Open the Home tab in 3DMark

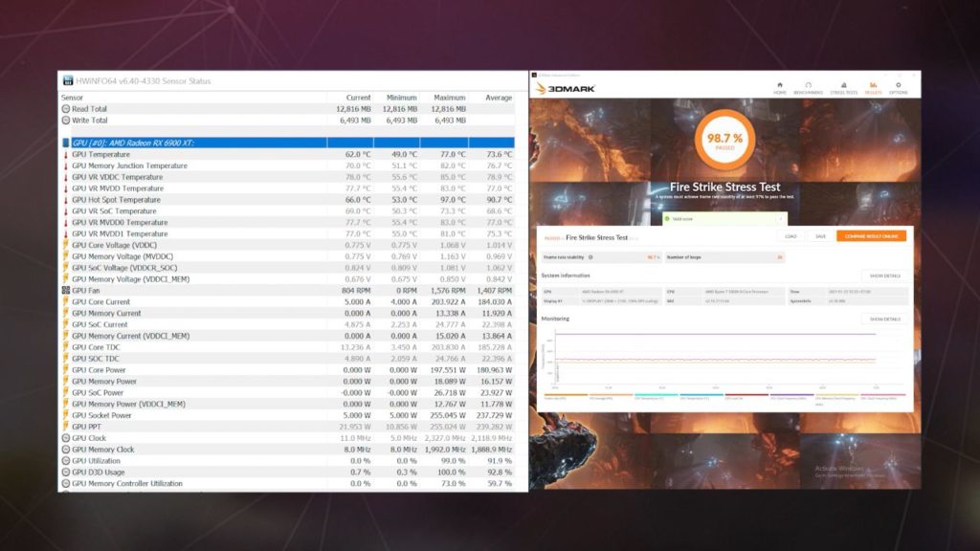coord(780,87)
